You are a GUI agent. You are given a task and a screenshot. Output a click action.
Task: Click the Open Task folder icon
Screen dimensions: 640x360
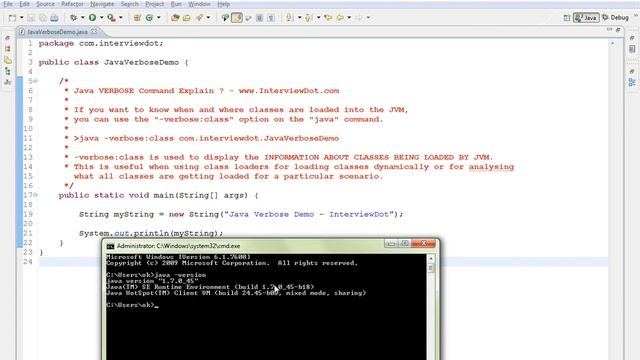point(187,18)
